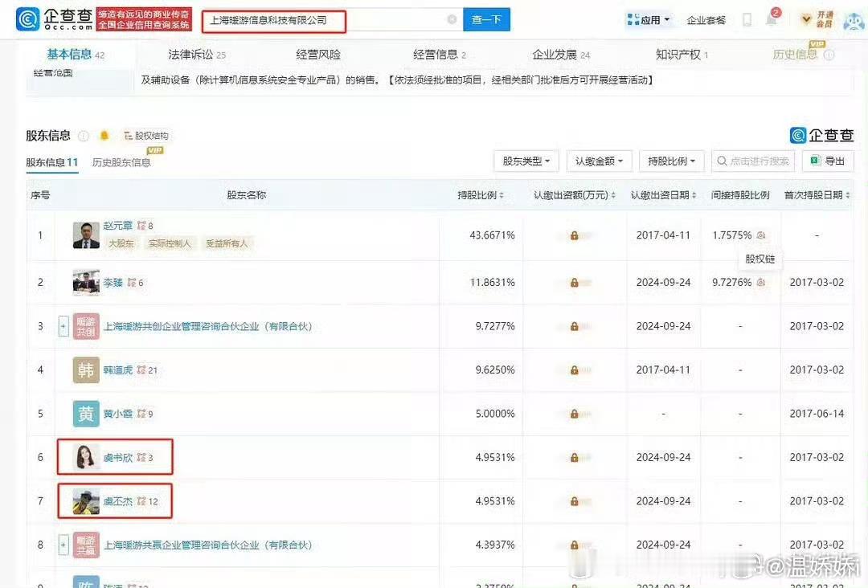Open the mobile phone icon in header
The image size is (868, 588).
pos(747,20)
